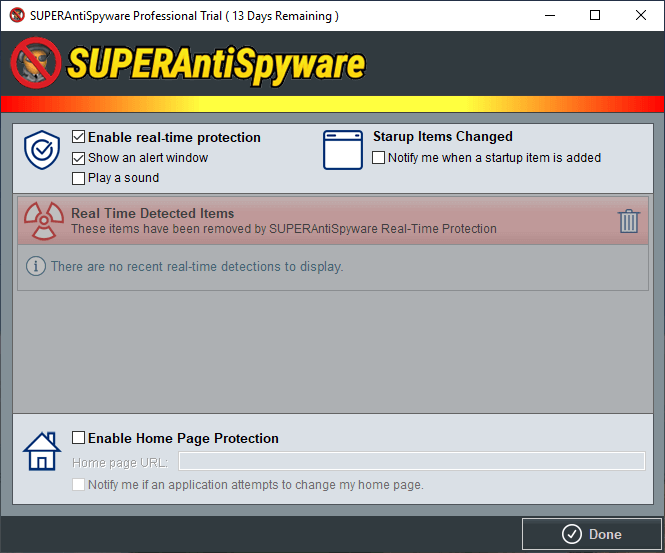Click the SUPERAntiSpyware logo in the banner
This screenshot has width=665, height=553.
[x=189, y=64]
